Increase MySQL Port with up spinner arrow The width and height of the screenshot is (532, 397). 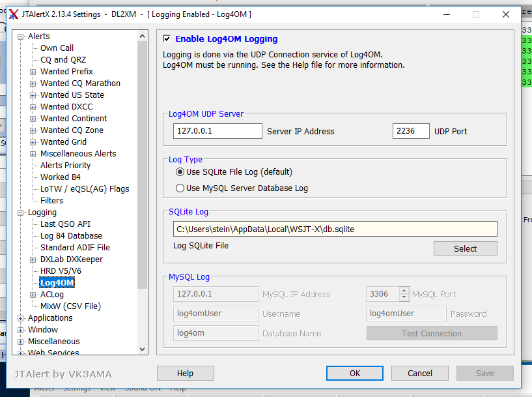(x=404, y=291)
